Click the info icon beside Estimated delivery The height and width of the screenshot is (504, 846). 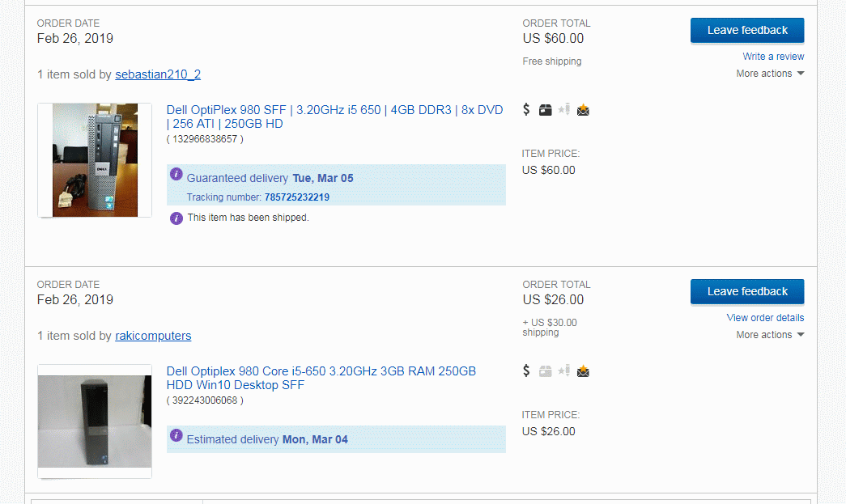click(x=176, y=435)
